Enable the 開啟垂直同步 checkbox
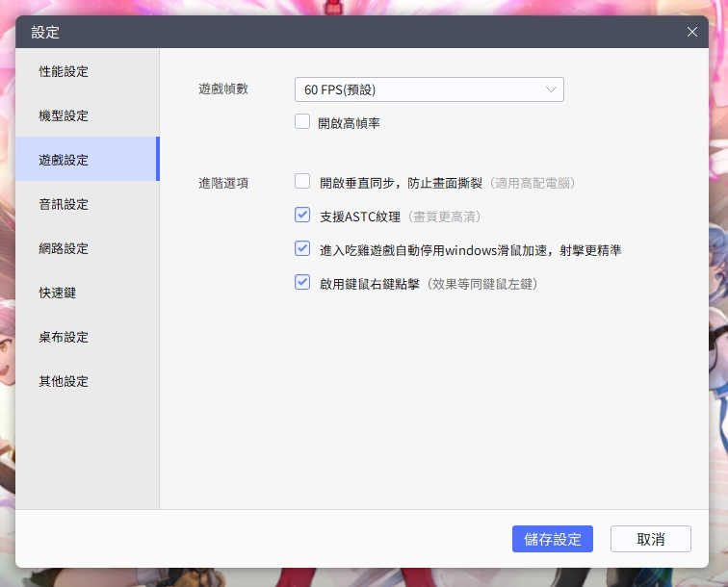The height and width of the screenshot is (587, 728). (x=302, y=181)
